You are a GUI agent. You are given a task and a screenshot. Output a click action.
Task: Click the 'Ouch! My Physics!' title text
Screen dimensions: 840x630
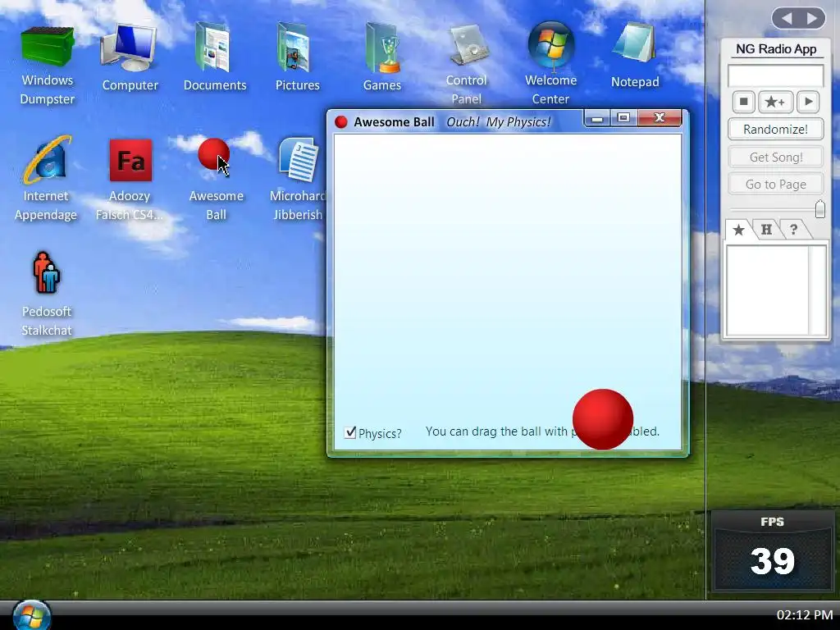[x=498, y=122]
